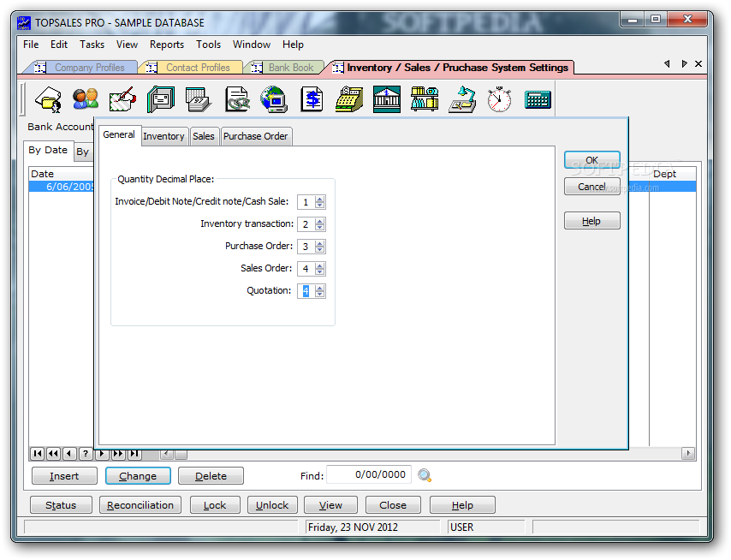Increase Invoice/Debit Note decimal place spinner
The width and height of the screenshot is (731, 560).
coord(320,200)
